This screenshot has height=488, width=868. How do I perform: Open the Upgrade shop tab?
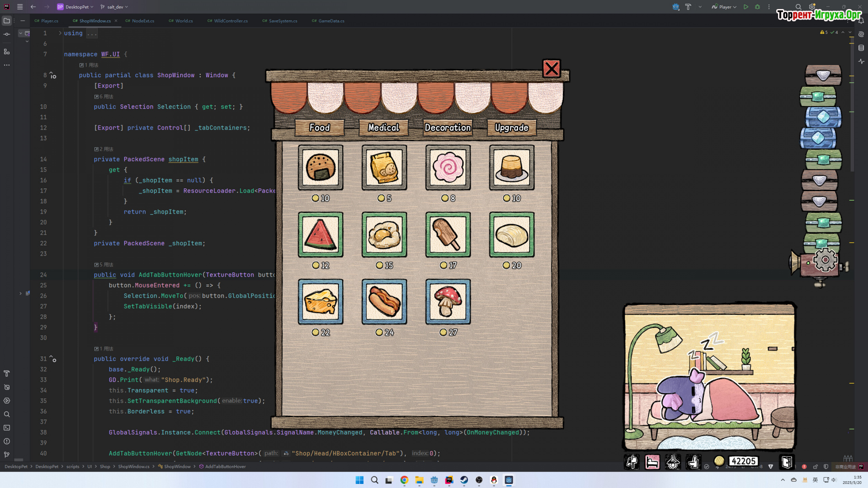[x=511, y=128]
